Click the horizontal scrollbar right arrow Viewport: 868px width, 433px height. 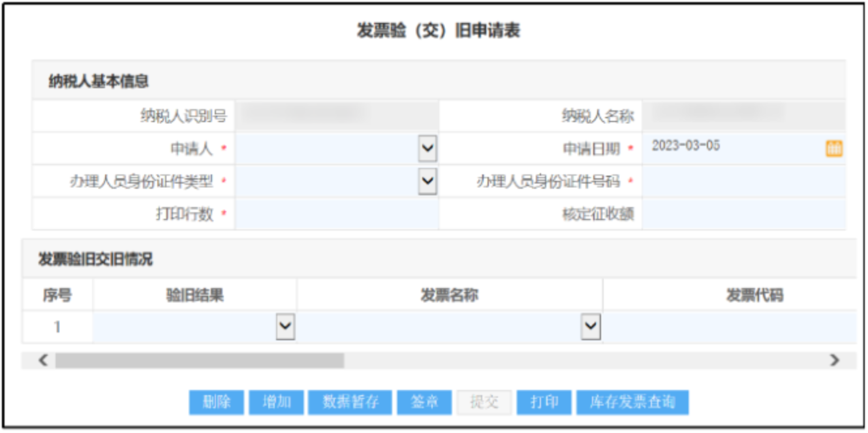pyautogui.click(x=833, y=360)
